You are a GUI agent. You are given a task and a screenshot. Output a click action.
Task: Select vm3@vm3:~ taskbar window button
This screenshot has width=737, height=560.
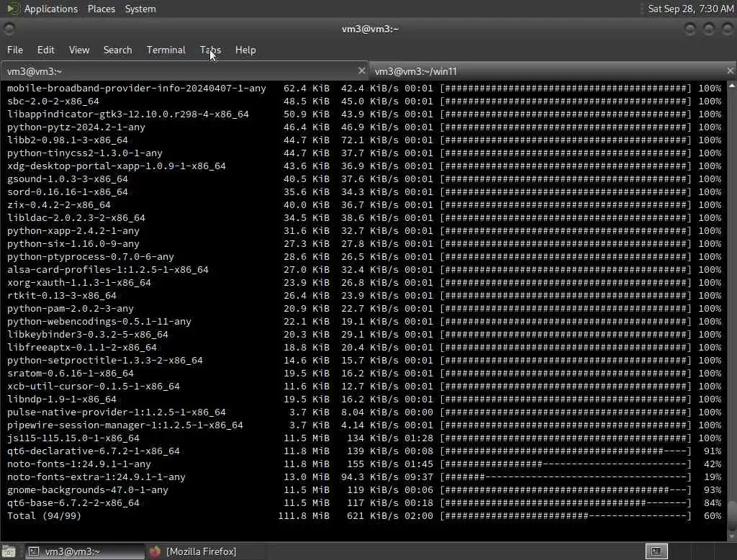click(x=85, y=551)
